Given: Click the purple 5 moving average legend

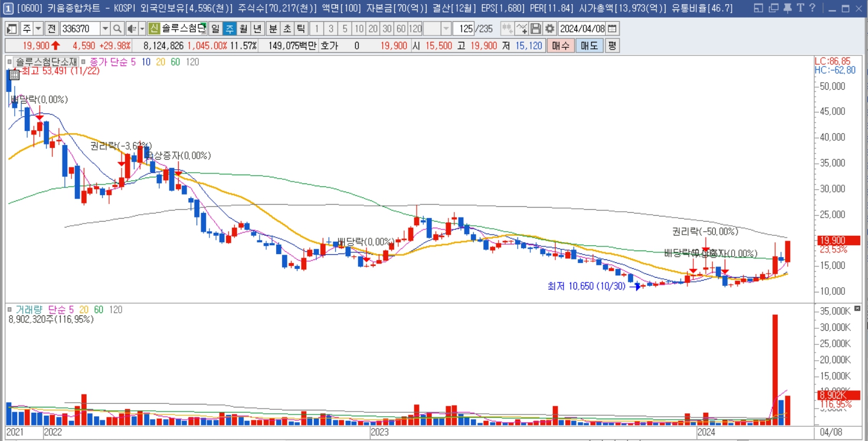Looking at the screenshot, I should [133, 62].
